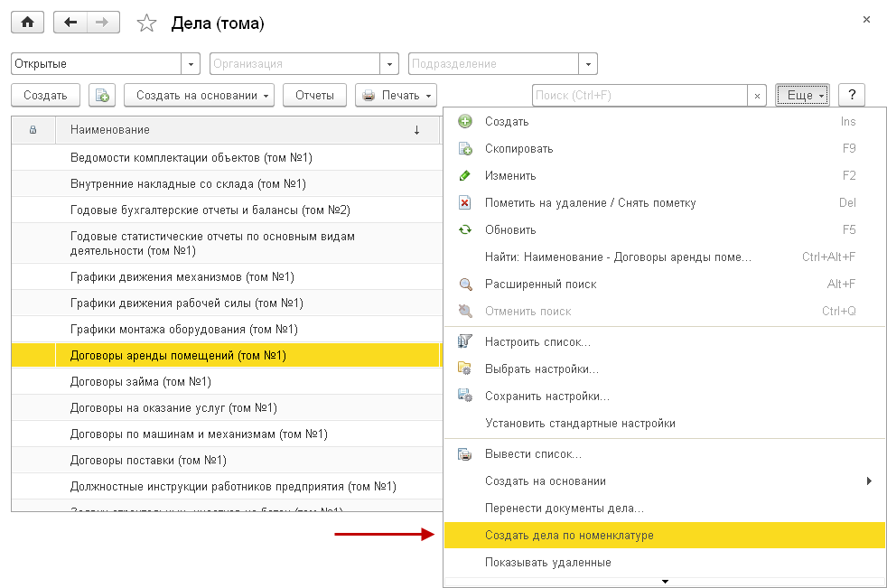Toggle Показывать удаленные option
887x588 pixels.
tap(547, 562)
